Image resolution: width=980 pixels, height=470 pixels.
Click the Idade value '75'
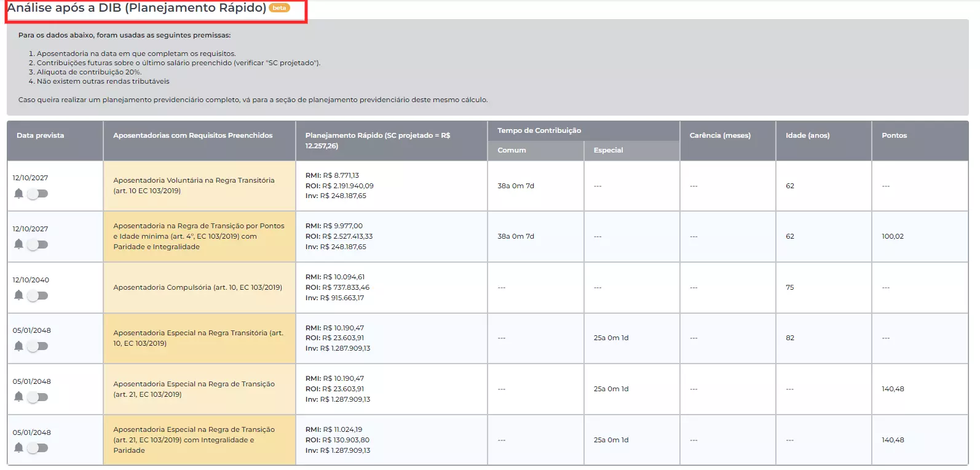790,287
